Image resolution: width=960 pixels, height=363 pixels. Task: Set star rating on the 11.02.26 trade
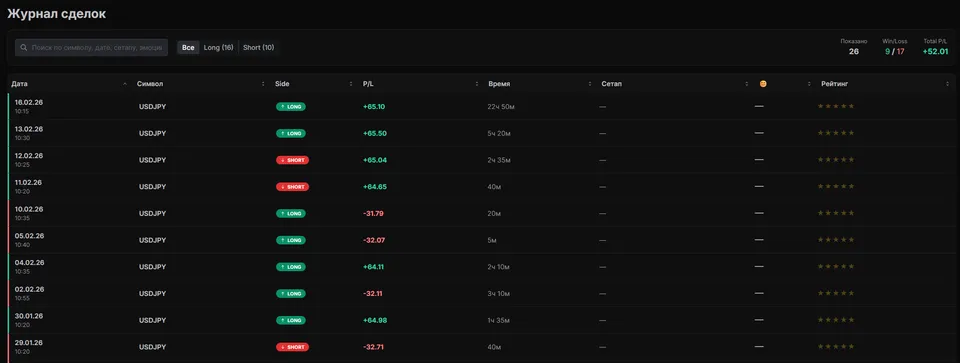click(x=836, y=186)
